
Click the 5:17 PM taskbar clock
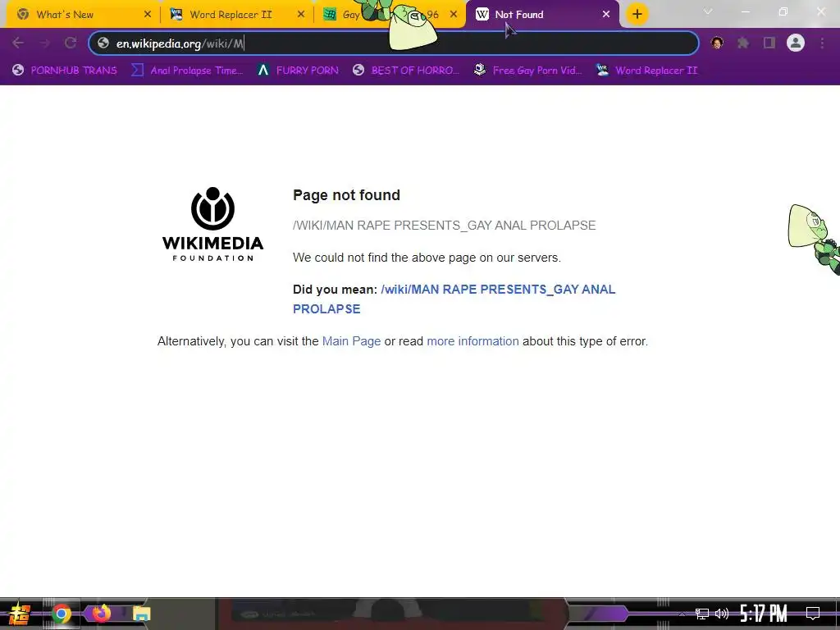[x=764, y=614]
